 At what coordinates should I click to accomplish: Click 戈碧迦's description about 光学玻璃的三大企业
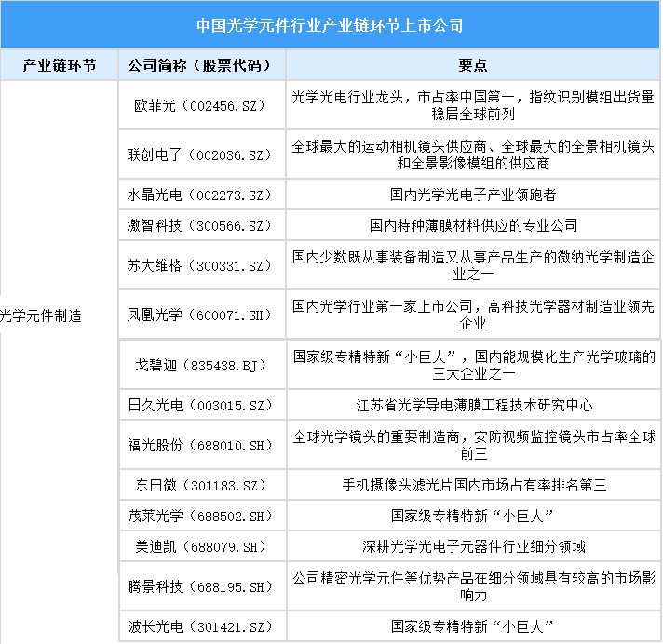474,365
